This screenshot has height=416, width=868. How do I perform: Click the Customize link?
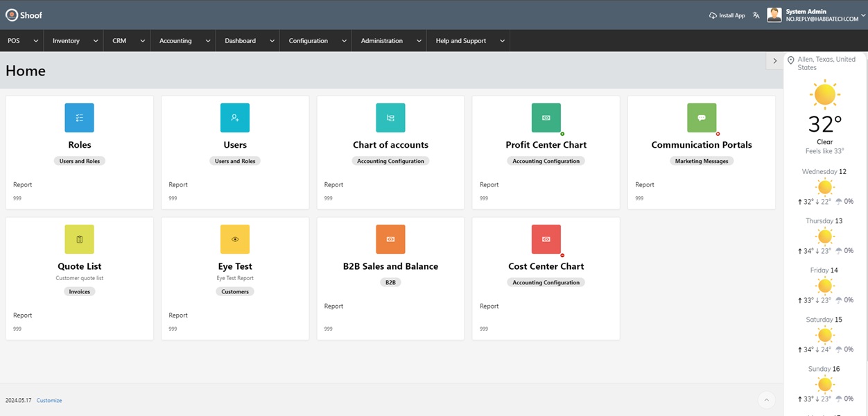[49, 400]
